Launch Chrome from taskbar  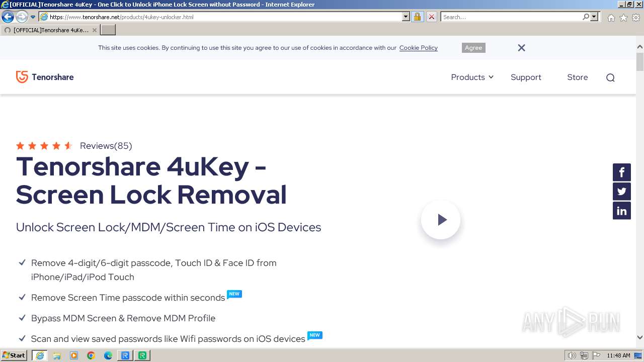pyautogui.click(x=91, y=355)
